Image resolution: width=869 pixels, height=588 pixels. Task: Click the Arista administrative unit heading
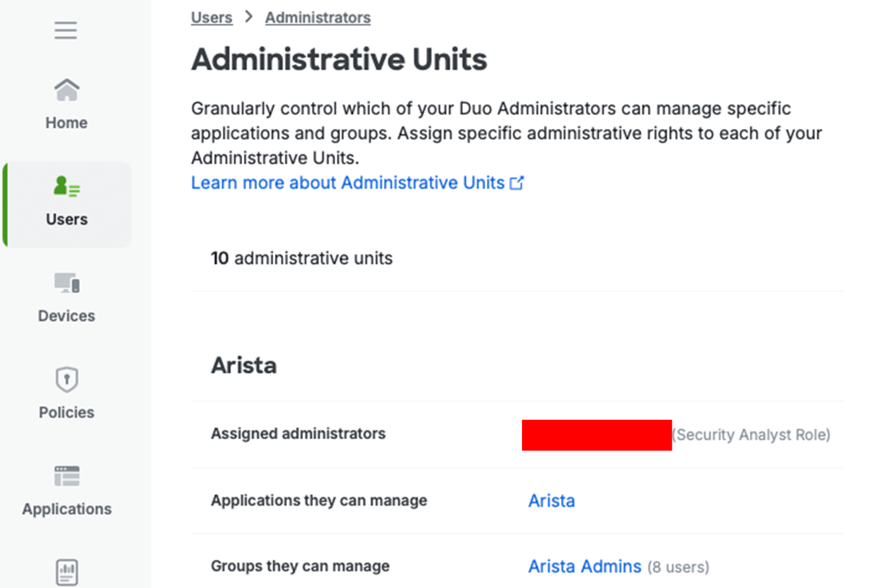[x=244, y=365]
